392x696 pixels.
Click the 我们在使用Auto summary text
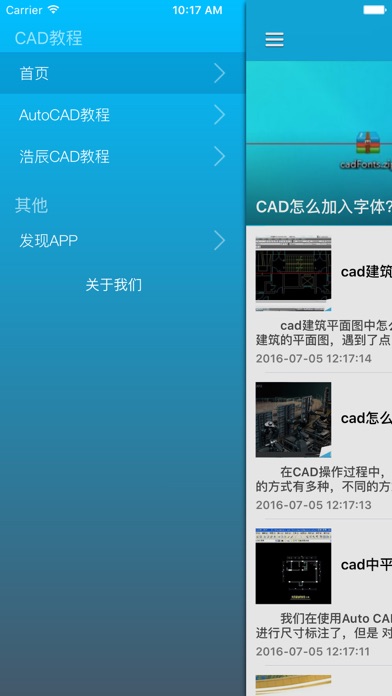pos(324,625)
